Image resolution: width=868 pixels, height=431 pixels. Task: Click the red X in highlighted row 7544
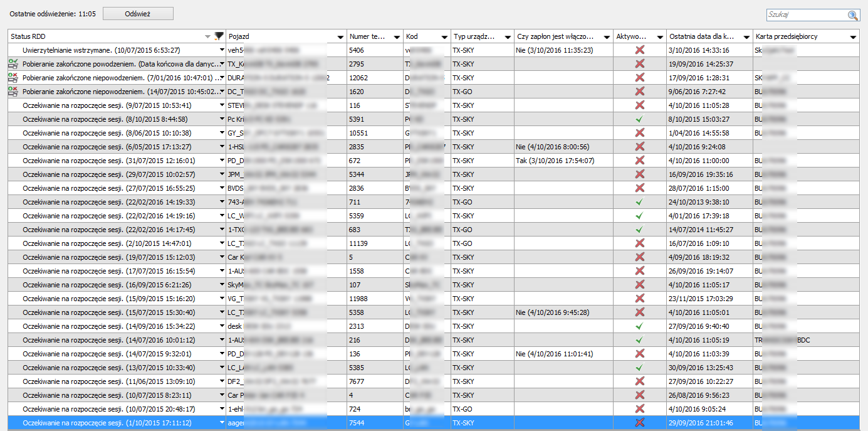(x=639, y=423)
